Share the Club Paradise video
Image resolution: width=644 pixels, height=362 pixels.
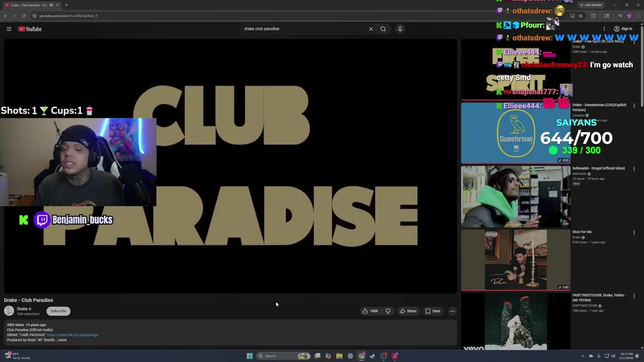[x=408, y=311]
